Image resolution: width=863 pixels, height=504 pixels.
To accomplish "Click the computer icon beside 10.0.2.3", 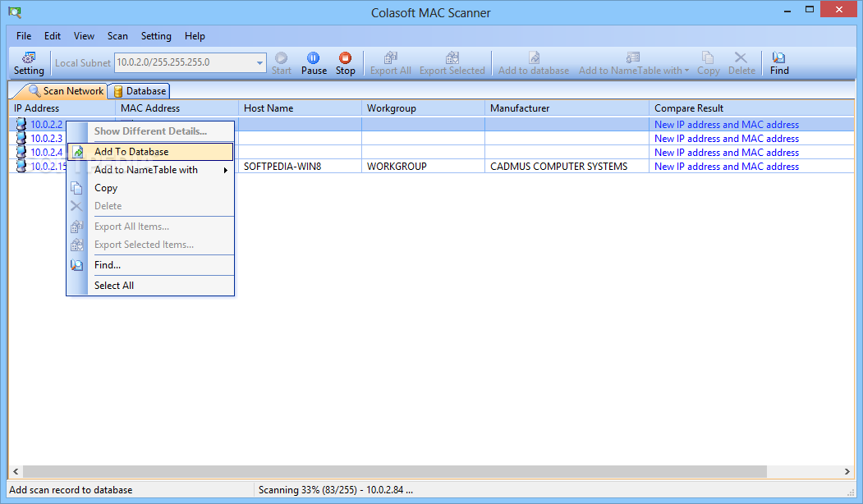I will [21, 138].
